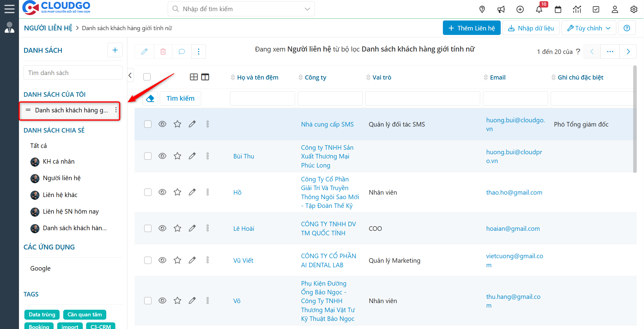This screenshot has height=329, width=644.
Task: Click the Thêm Liên hệ button
Action: pos(471,28)
